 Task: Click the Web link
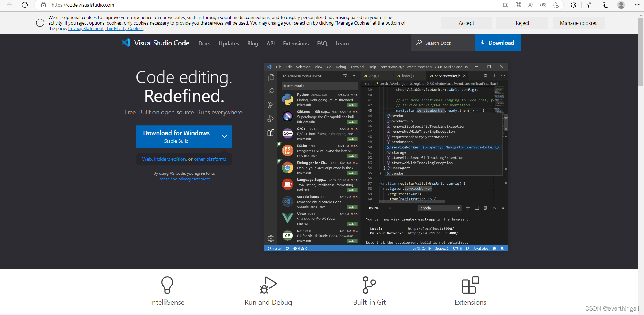(x=147, y=159)
